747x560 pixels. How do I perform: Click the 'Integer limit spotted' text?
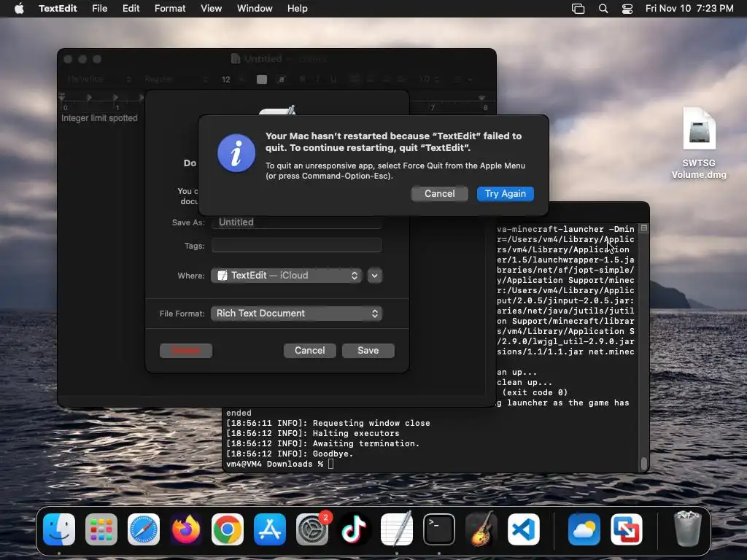99,117
